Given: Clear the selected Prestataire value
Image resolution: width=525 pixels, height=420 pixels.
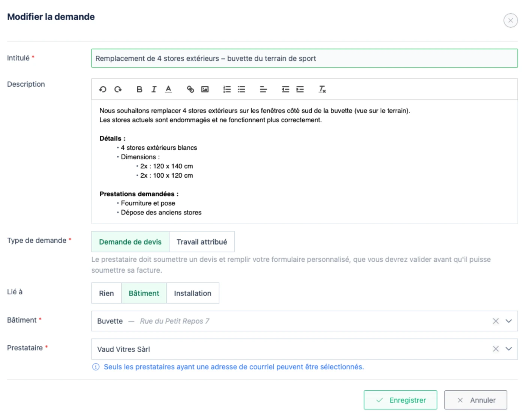Looking at the screenshot, I should [x=496, y=349].
